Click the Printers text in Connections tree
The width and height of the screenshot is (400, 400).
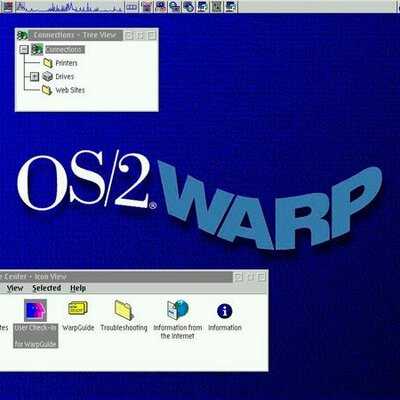(66, 63)
